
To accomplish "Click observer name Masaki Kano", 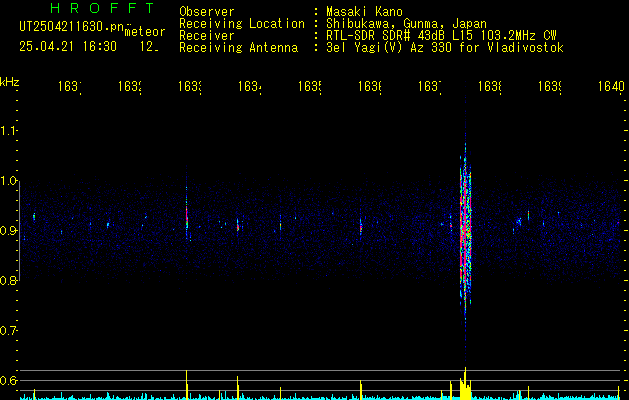I will point(364,12).
